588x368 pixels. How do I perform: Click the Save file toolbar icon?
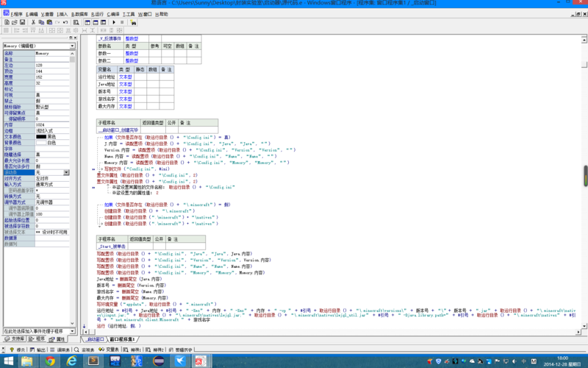pos(23,23)
